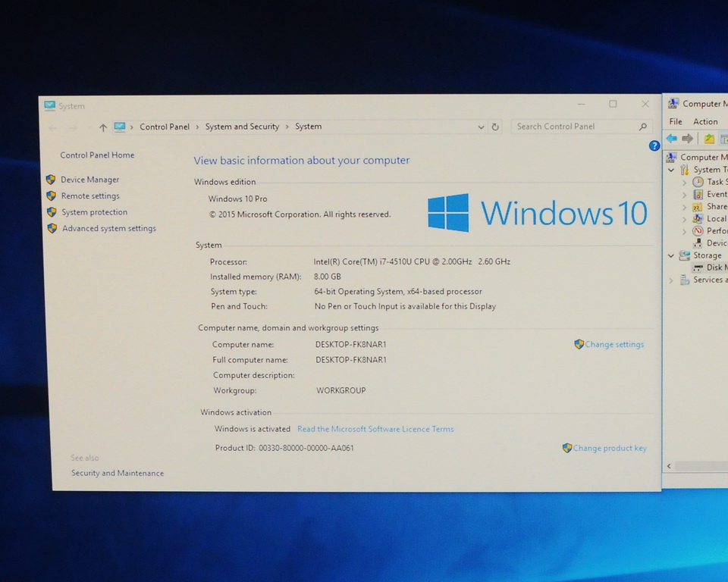728x582 pixels.
Task: Click Windows 10 Pro edition text
Action: [237, 199]
